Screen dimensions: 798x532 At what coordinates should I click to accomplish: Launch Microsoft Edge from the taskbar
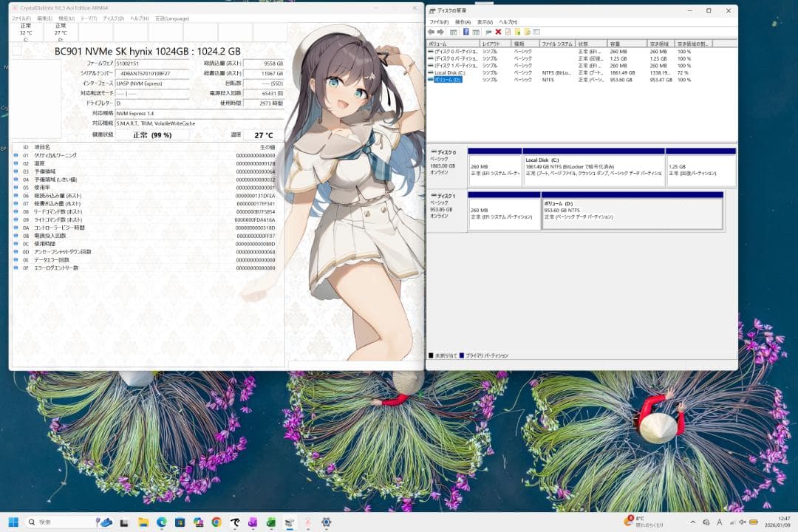pos(161,523)
